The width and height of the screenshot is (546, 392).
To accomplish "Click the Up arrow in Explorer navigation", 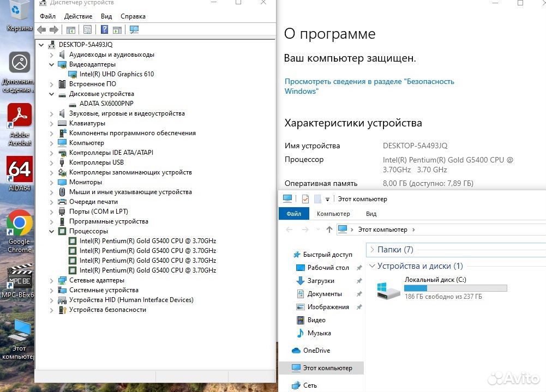I will 329,230.
